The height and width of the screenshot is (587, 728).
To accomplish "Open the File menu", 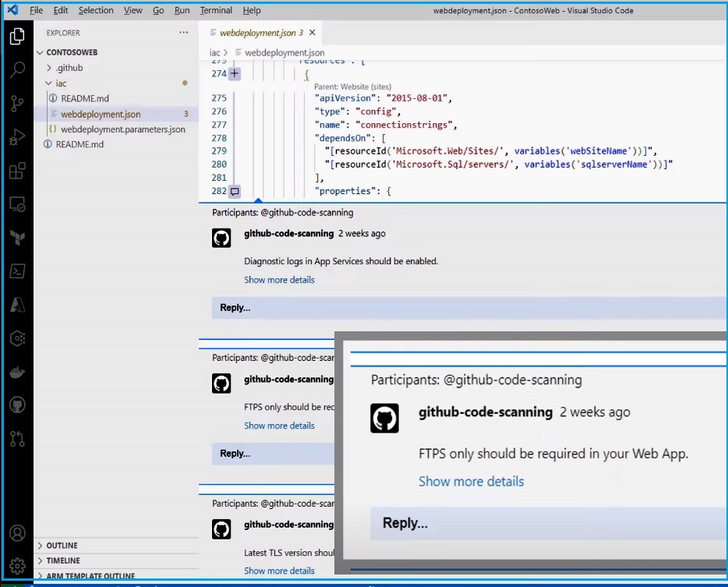I will tap(36, 10).
